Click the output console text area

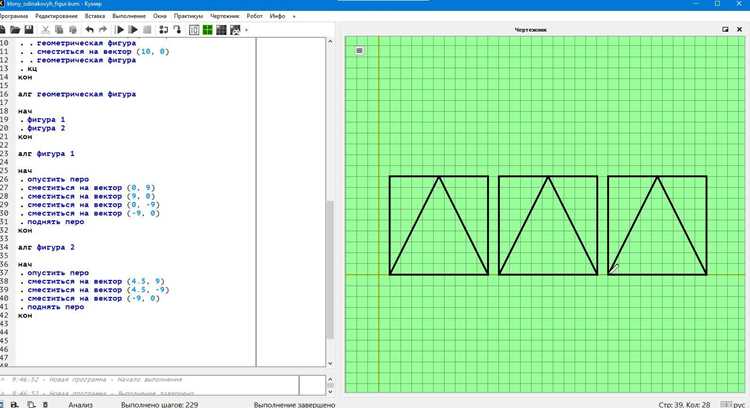(x=149, y=386)
